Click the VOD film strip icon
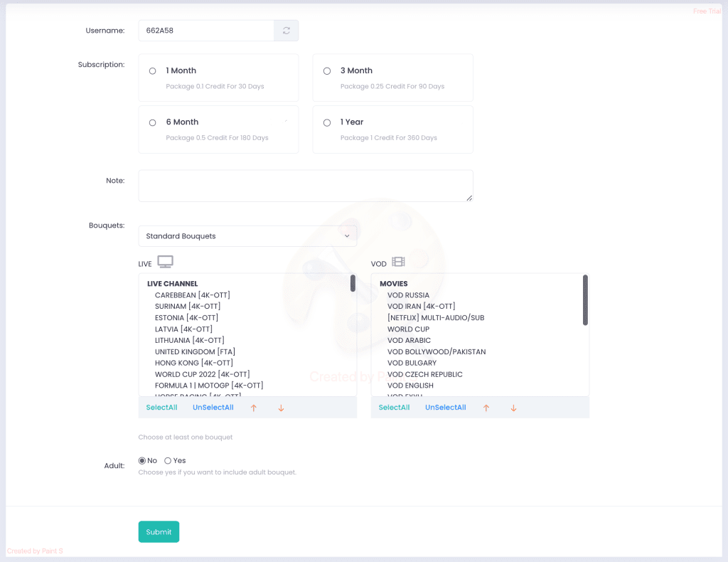Screen dimensions: 728x562 (398, 262)
